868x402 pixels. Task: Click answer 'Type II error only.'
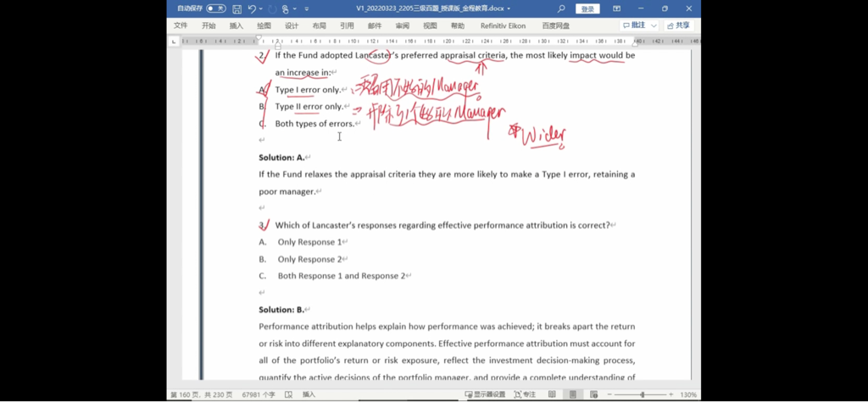click(x=309, y=106)
